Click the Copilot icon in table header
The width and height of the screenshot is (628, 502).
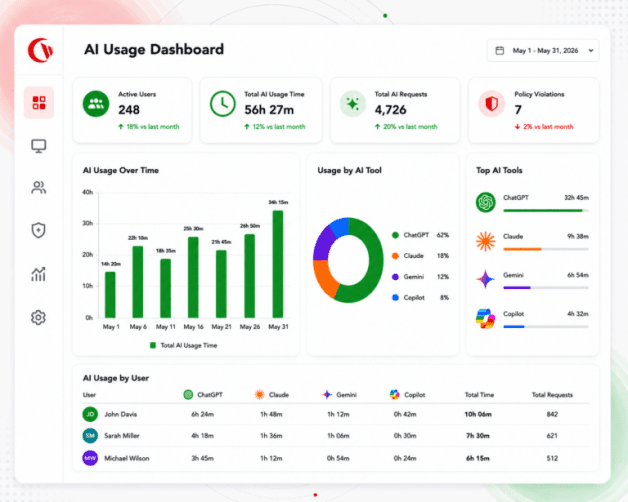pyautogui.click(x=395, y=395)
